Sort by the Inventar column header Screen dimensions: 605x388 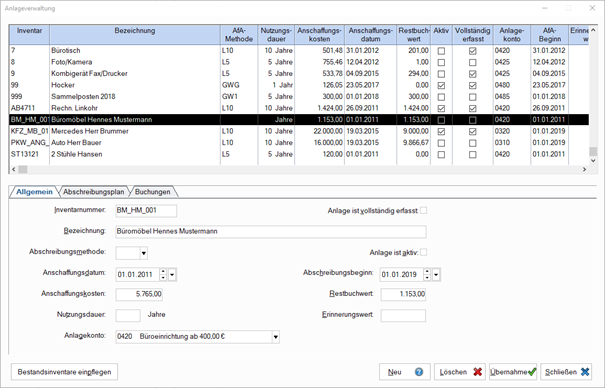[x=29, y=35]
